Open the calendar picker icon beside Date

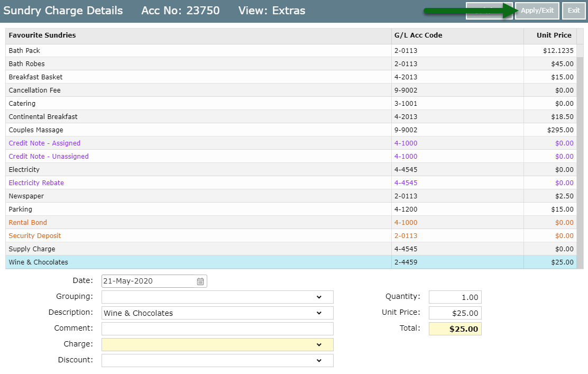click(200, 281)
